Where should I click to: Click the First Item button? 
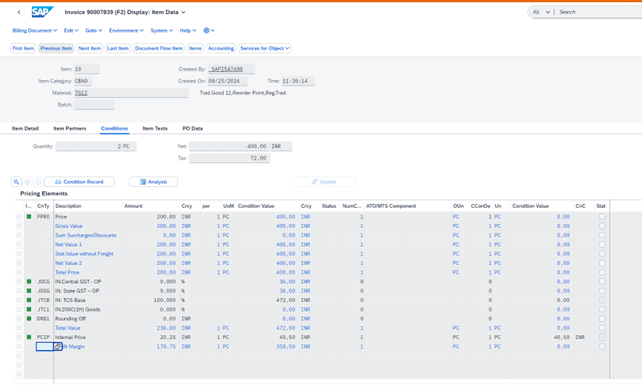(x=23, y=48)
